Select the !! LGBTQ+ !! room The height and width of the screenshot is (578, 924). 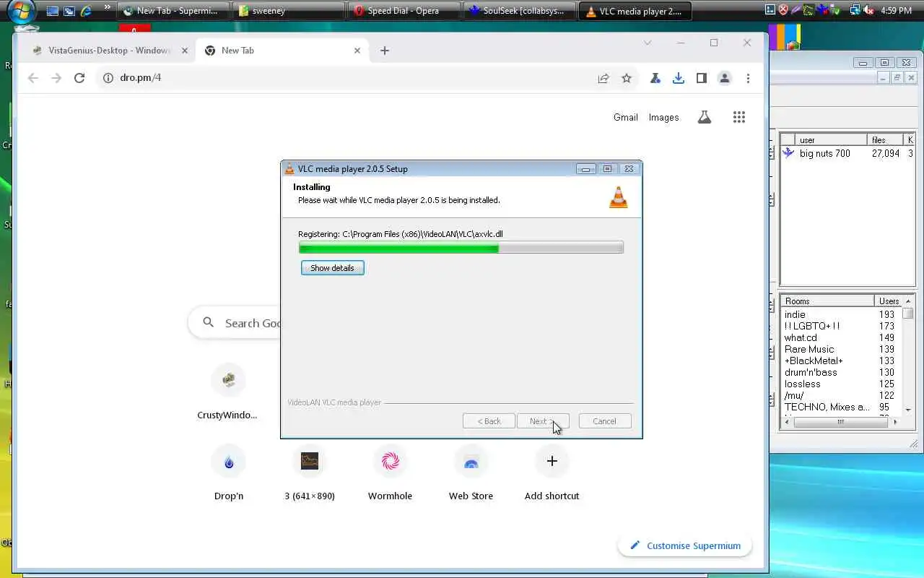[812, 326]
